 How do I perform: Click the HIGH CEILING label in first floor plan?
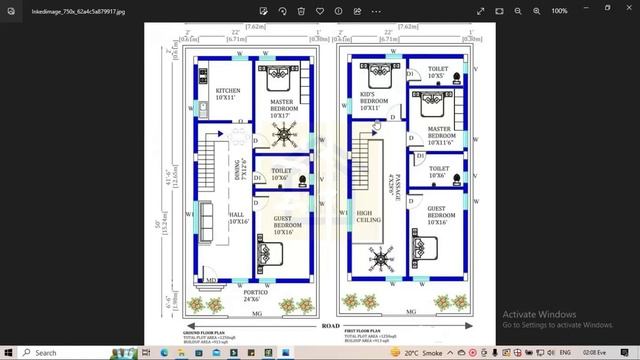(369, 216)
